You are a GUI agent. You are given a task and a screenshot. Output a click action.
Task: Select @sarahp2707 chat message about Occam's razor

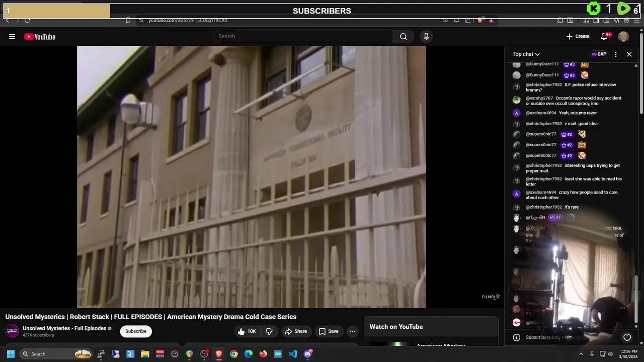coord(573,101)
